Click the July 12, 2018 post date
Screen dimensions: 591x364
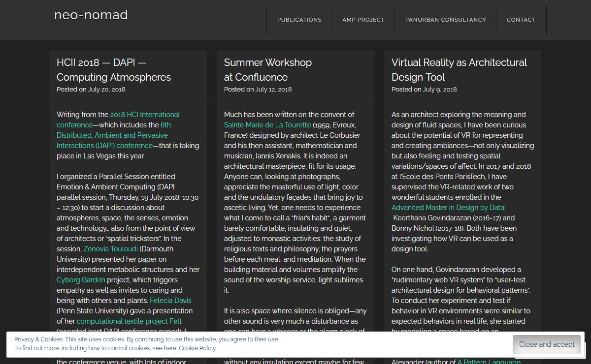[x=273, y=90]
